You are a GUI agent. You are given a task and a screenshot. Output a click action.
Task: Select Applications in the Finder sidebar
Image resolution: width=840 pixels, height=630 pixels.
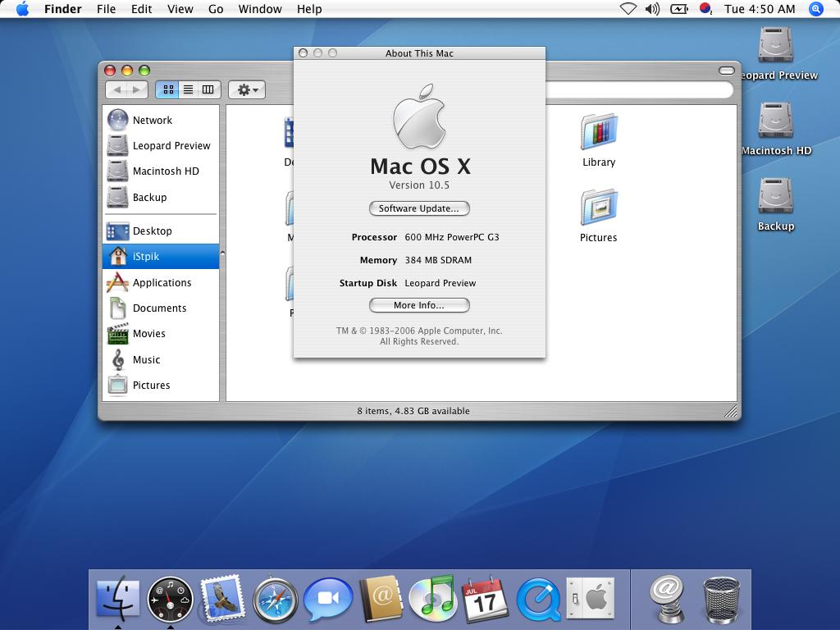pos(162,282)
